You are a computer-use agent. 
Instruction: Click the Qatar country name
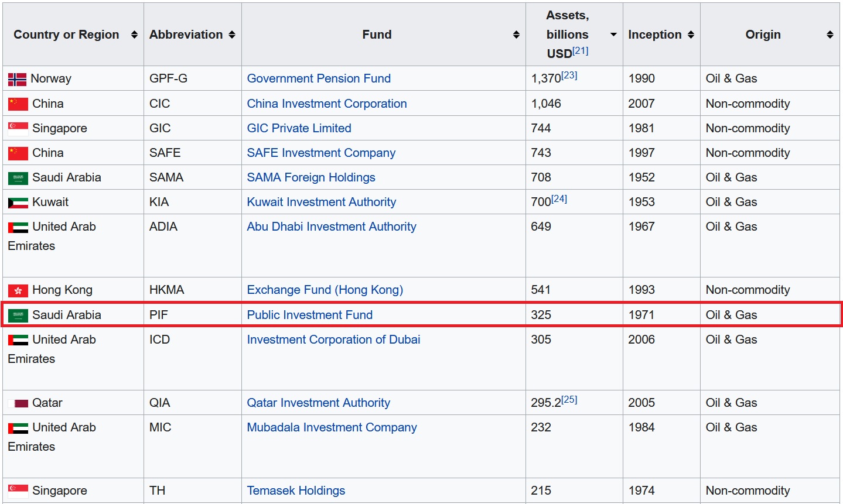click(47, 403)
